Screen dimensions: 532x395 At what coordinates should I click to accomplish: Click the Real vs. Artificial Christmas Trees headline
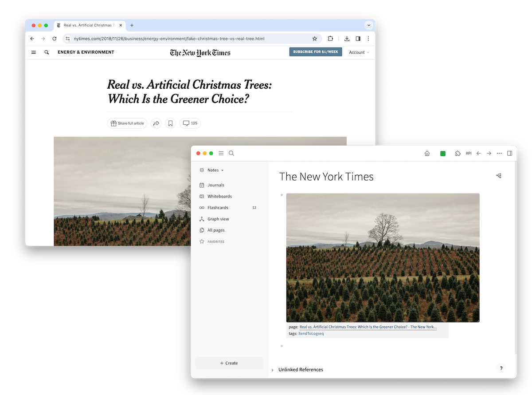pyautogui.click(x=189, y=91)
